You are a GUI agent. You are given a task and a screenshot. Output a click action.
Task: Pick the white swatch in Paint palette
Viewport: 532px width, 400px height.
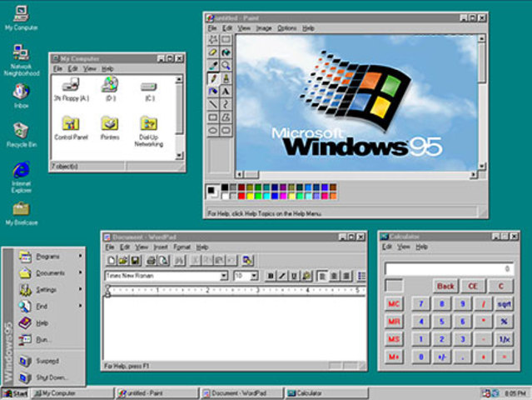click(225, 196)
